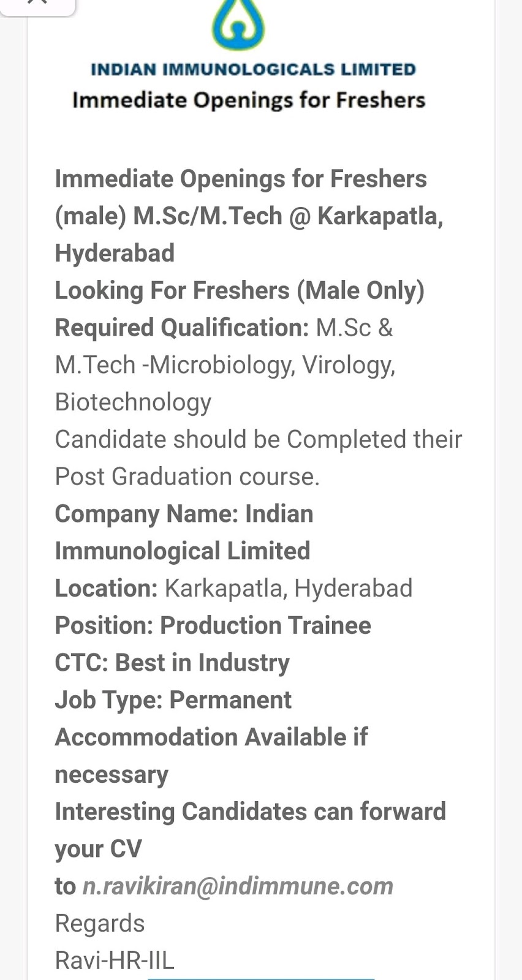The width and height of the screenshot is (522, 980).
Task: Click the 'Karkapatla, Hyderabad' location value
Action: point(289,589)
